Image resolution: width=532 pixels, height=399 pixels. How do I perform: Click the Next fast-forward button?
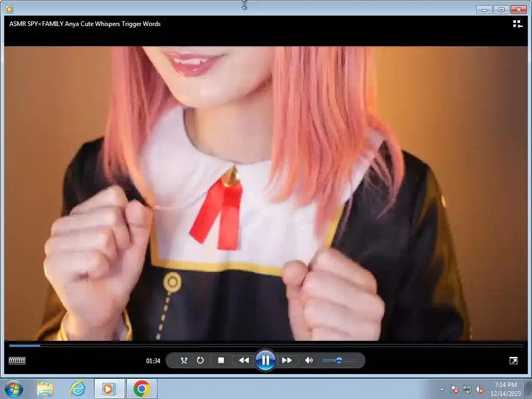[x=287, y=361]
